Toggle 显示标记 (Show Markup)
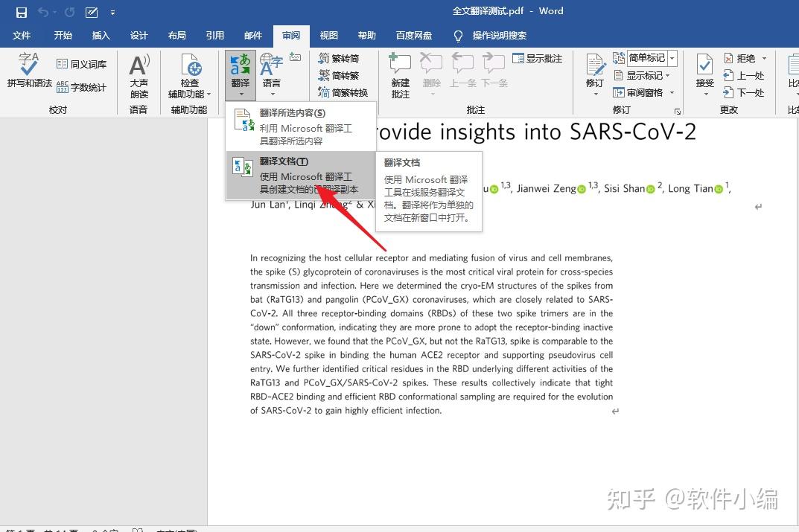The image size is (799, 532). pos(641,75)
